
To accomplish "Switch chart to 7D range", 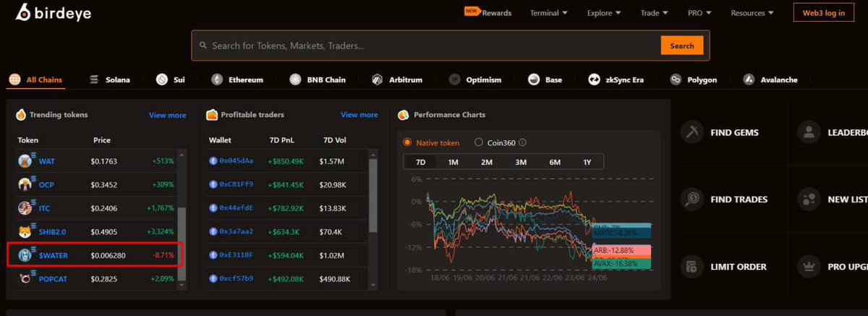I will (420, 162).
